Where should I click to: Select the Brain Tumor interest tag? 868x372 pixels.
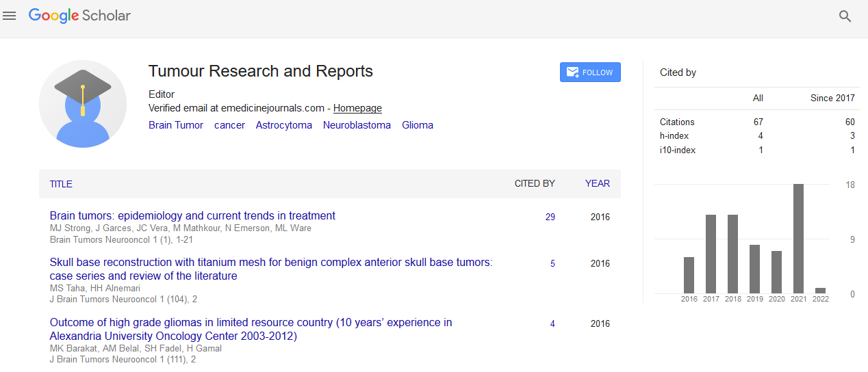176,125
